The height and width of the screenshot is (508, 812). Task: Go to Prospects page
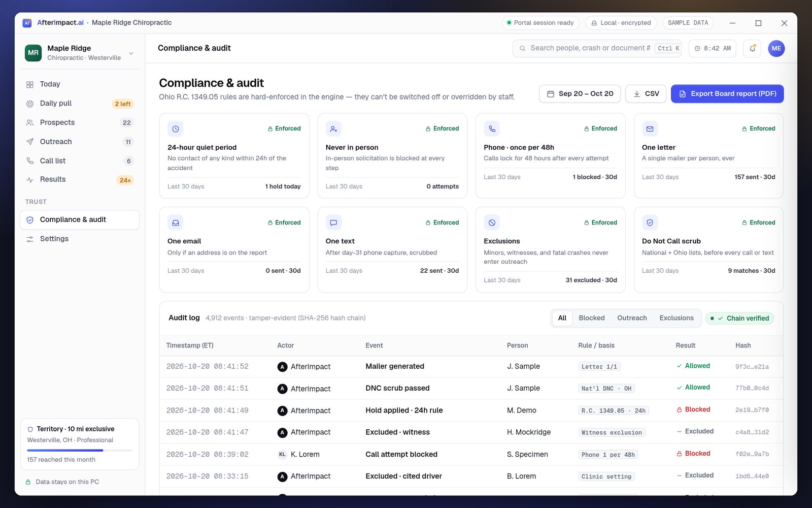tap(80, 122)
